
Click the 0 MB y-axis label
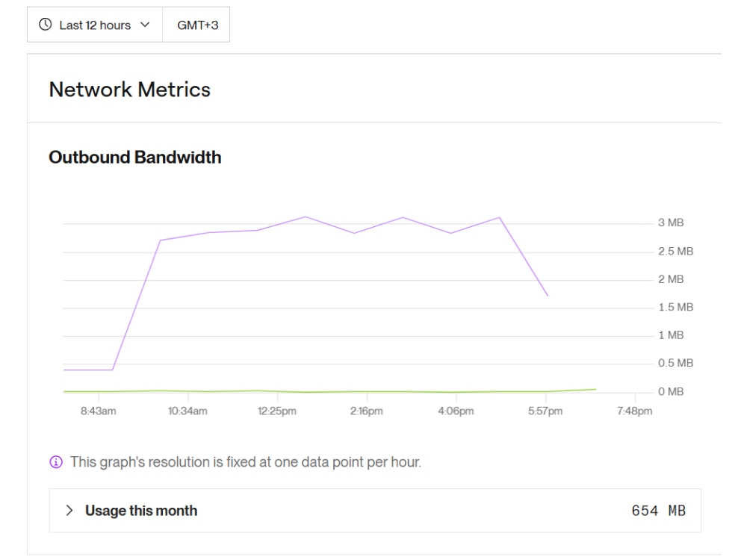coord(671,391)
